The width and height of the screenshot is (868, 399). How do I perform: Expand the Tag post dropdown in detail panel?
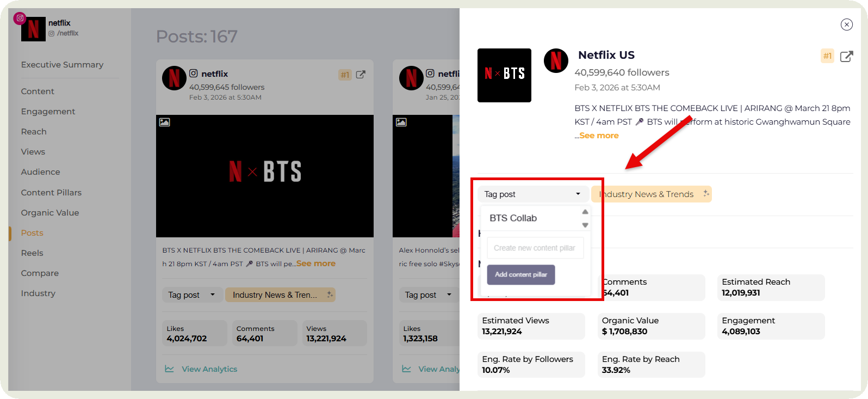(x=532, y=194)
